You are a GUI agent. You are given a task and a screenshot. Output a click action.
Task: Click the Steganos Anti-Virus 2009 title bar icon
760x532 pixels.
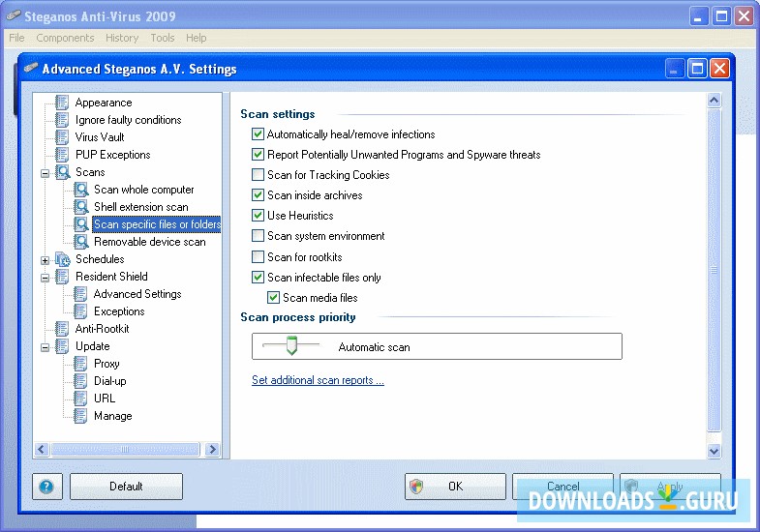click(14, 15)
